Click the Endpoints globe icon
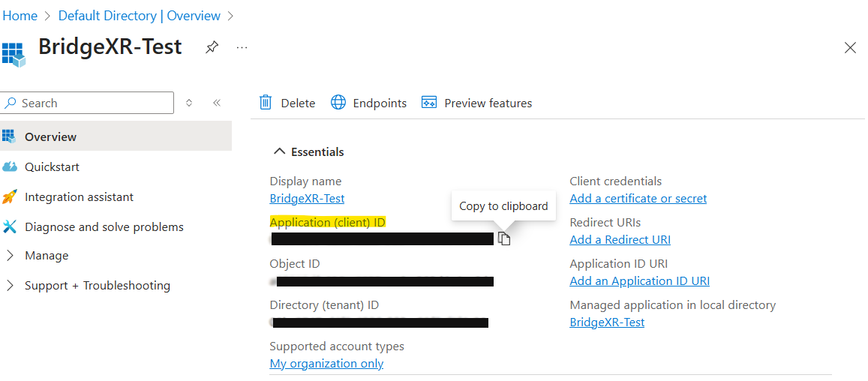This screenshot has height=381, width=868. point(338,103)
